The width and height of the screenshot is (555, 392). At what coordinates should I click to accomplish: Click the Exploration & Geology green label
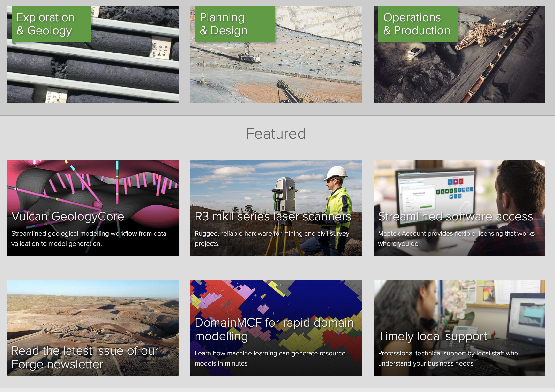click(51, 24)
